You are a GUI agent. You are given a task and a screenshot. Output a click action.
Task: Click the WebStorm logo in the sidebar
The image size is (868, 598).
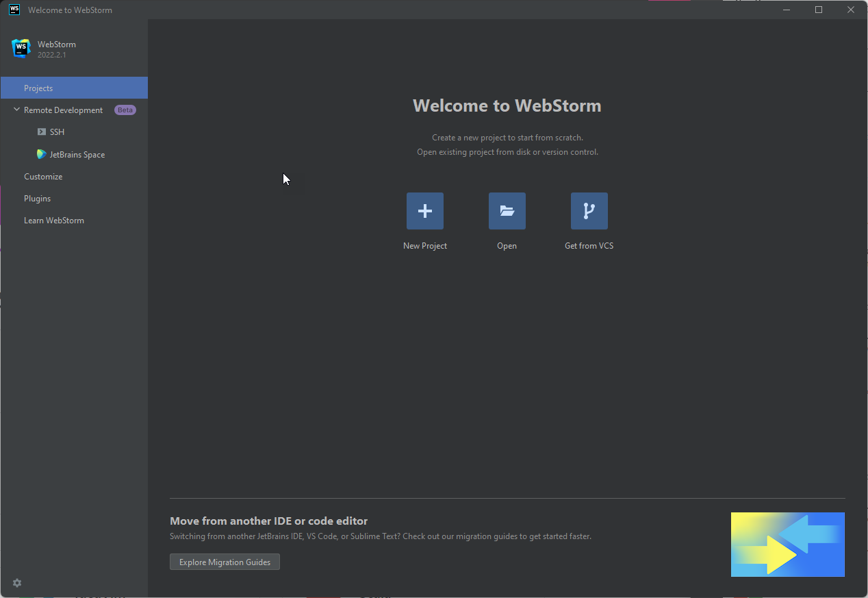(21, 49)
